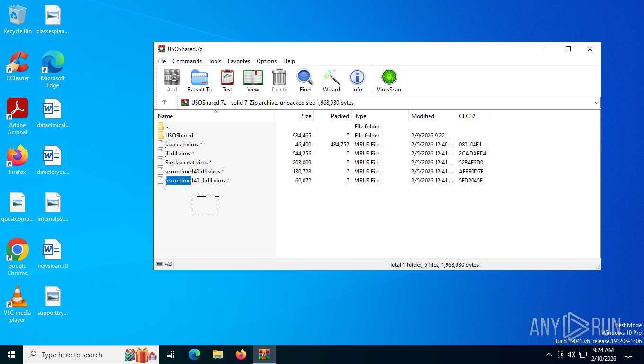Screen dimensions: 644x364
Task: Open the Tools menu
Action: tap(215, 61)
